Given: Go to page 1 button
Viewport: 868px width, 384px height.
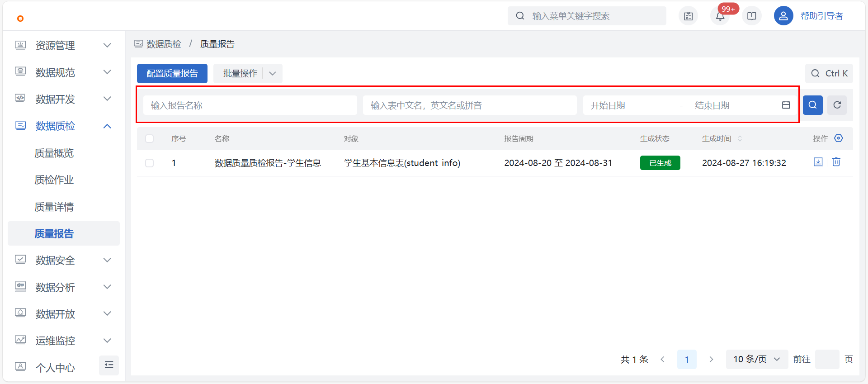Looking at the screenshot, I should 687,359.
